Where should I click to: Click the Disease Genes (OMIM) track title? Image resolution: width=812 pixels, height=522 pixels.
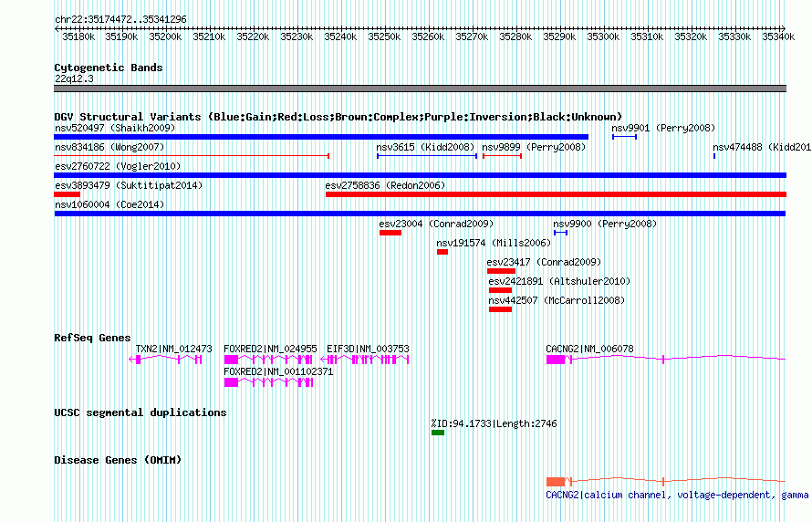coord(118,460)
